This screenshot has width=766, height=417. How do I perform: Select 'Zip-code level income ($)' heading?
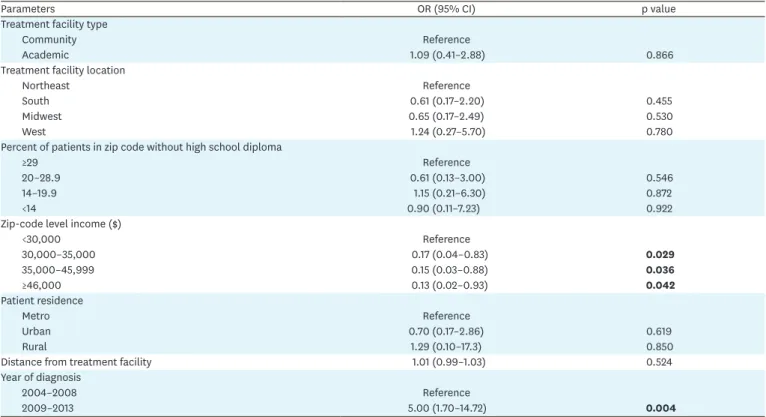click(x=61, y=224)
